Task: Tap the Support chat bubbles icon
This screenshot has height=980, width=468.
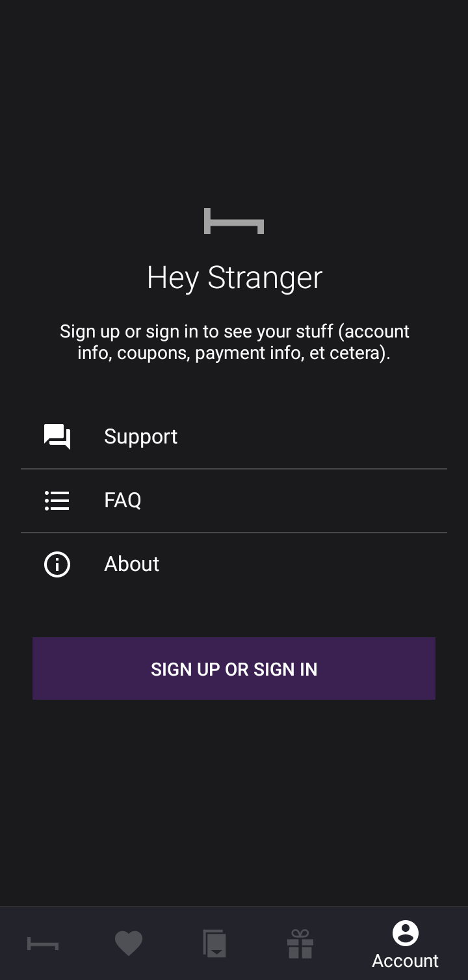Action: [x=57, y=437]
